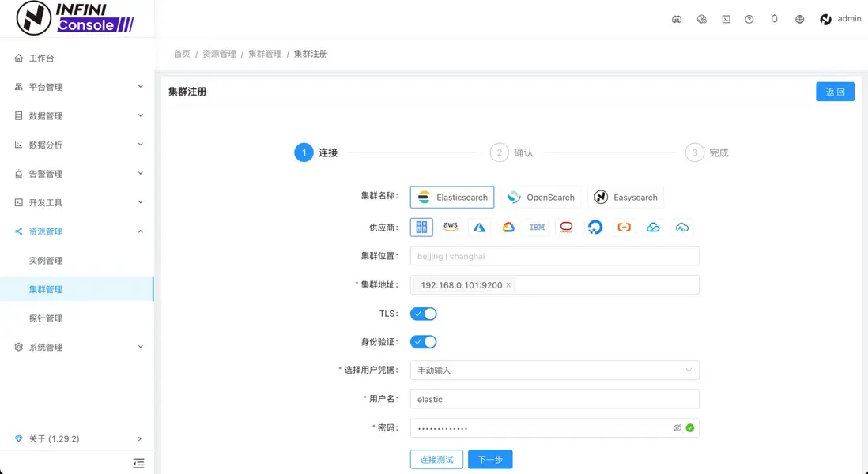Image resolution: width=868 pixels, height=474 pixels.
Task: Click the 集群注册 page title
Action: (187, 92)
